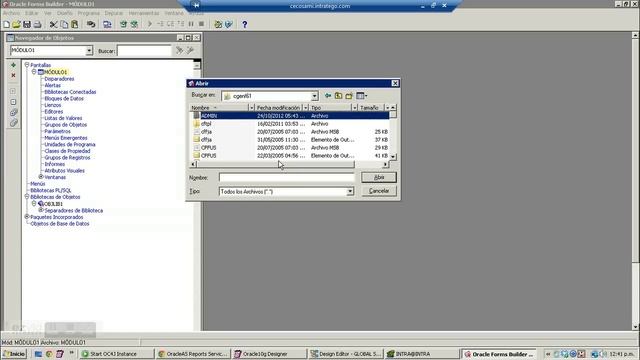Click the Print toolbar icon
Image resolution: width=640 pixels, height=360 pixels.
coord(37,24)
